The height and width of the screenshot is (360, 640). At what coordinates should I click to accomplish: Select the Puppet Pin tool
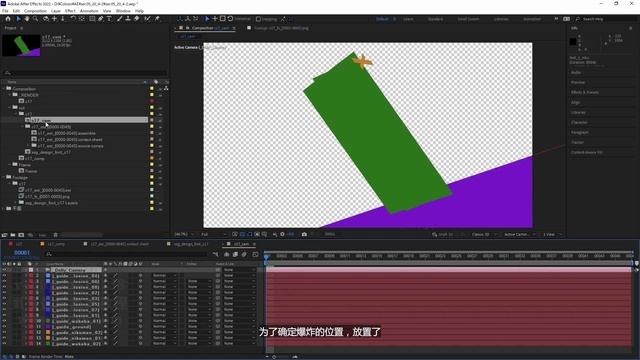point(157,19)
